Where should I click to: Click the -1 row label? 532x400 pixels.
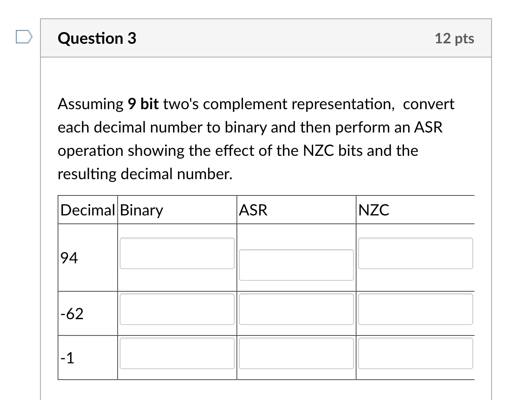(67, 357)
